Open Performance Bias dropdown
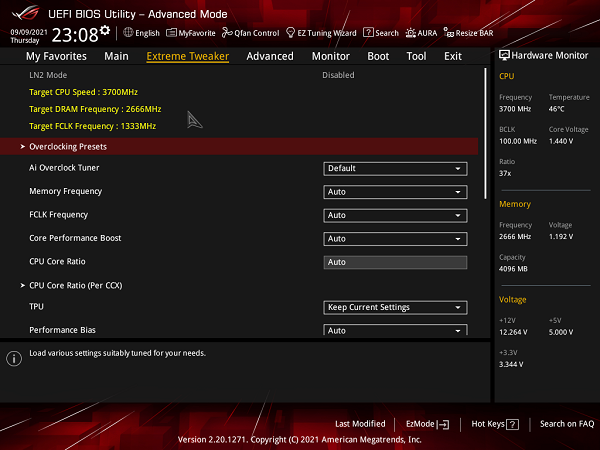This screenshot has height=450, width=600. pos(395,330)
